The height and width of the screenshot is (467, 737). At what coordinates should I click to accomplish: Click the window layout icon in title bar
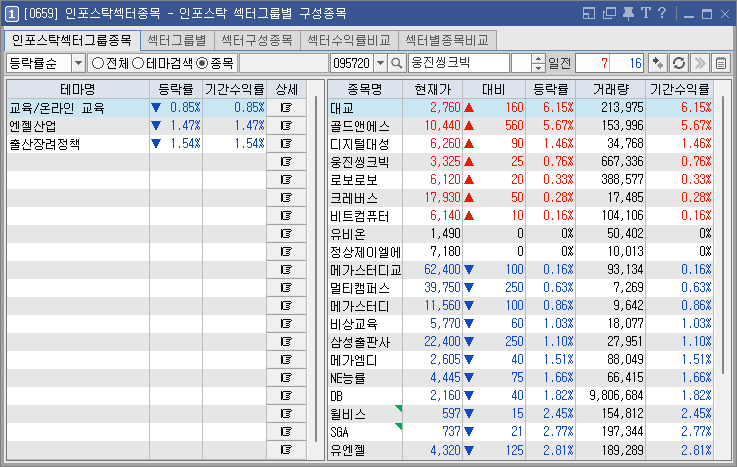pos(588,13)
